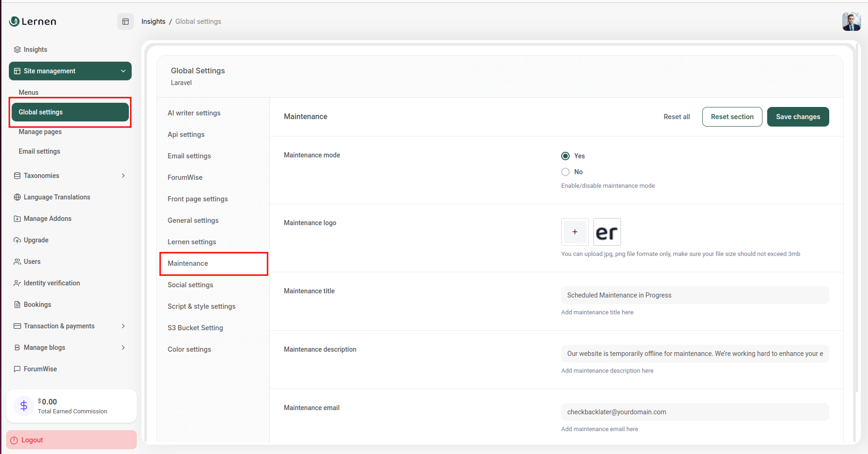
Task: Click the Reset section button
Action: [732, 117]
